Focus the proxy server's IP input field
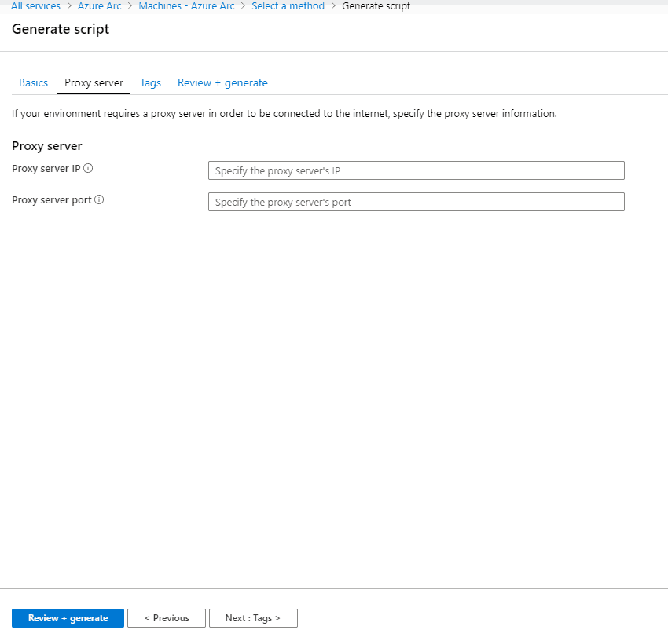The width and height of the screenshot is (668, 644). [416, 170]
